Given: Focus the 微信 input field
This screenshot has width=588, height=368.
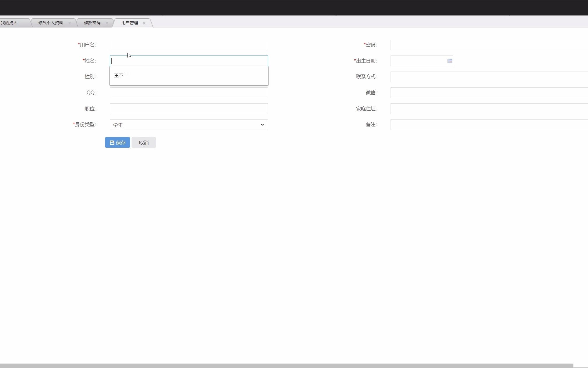Looking at the screenshot, I should pyautogui.click(x=489, y=93).
